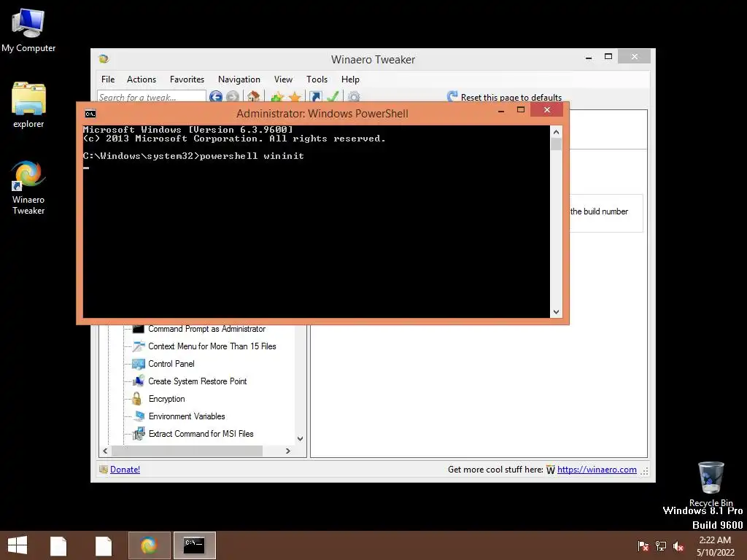
Task: Open the Actions menu
Action: [141, 79]
